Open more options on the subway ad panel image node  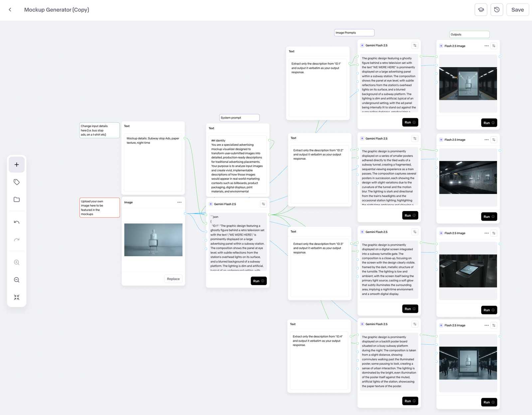coord(486,46)
